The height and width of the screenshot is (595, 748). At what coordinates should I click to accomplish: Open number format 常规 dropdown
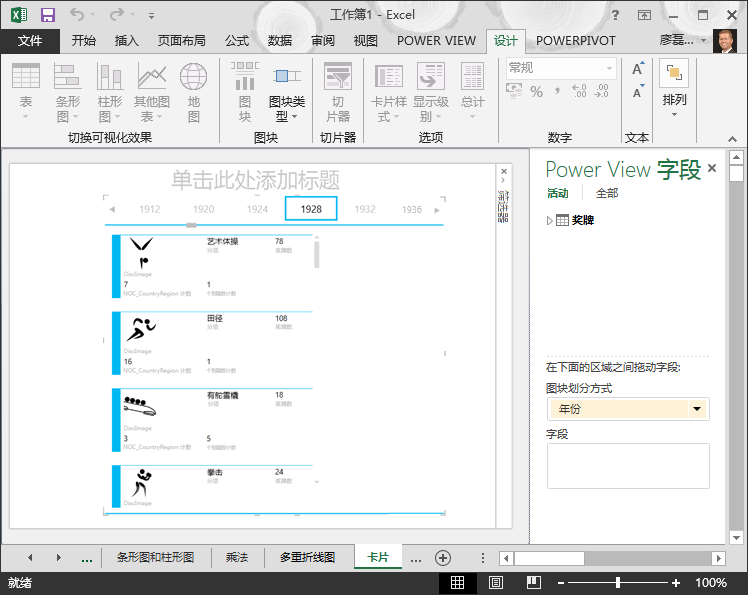coord(609,68)
